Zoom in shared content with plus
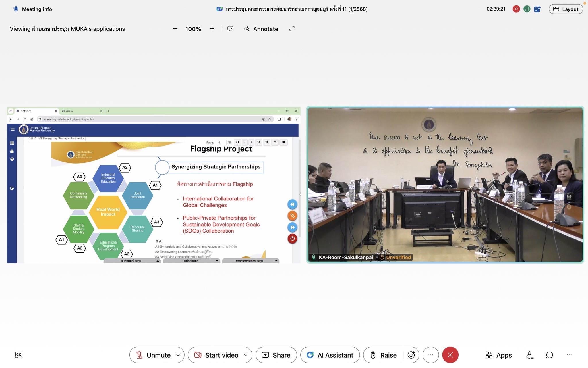588x368 pixels. pos(212,29)
